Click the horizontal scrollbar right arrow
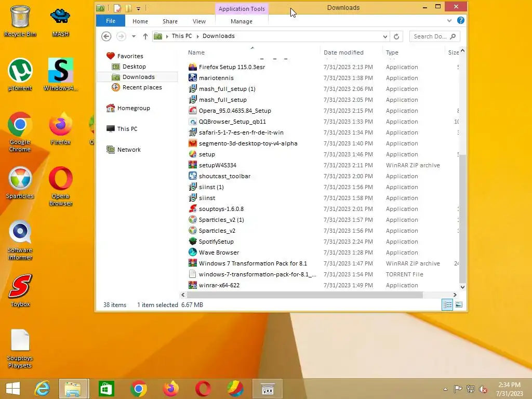The height and width of the screenshot is (399, 532). click(x=455, y=295)
